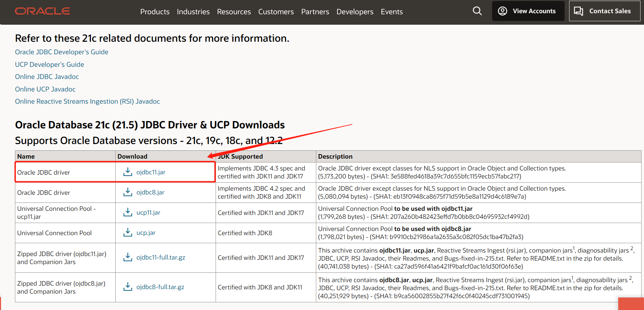Select the description cell with 5,173,200 bytes
The image size is (644, 310).
(x=479, y=172)
